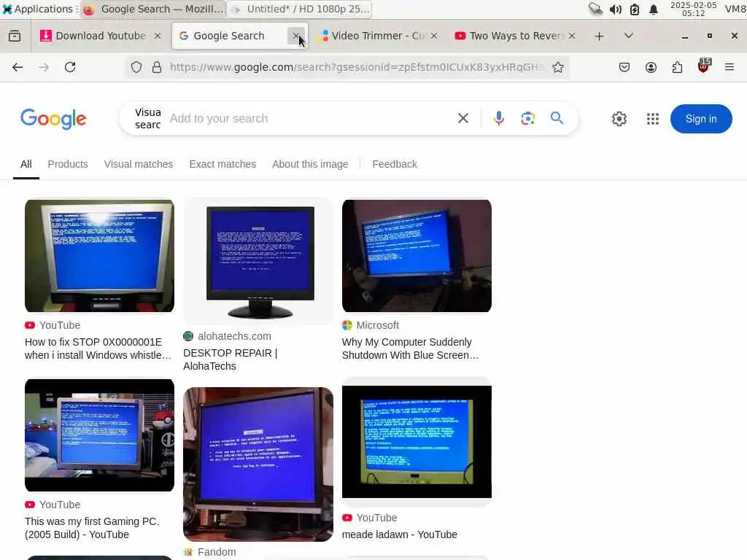The image size is (747, 560).
Task: Bookmark this page with the star
Action: click(558, 67)
